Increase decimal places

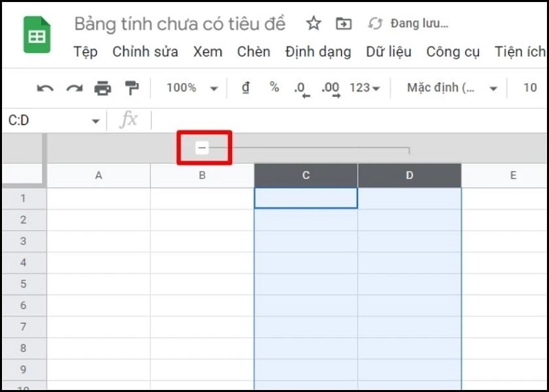pos(331,89)
